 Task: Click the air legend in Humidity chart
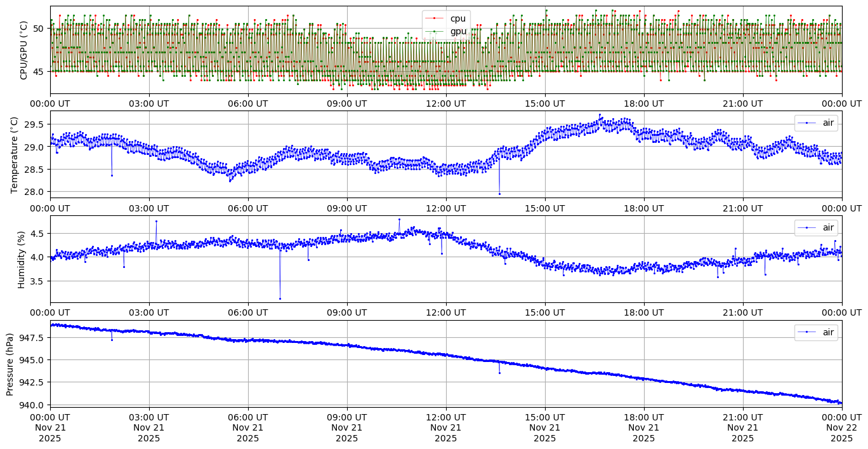pyautogui.click(x=816, y=227)
